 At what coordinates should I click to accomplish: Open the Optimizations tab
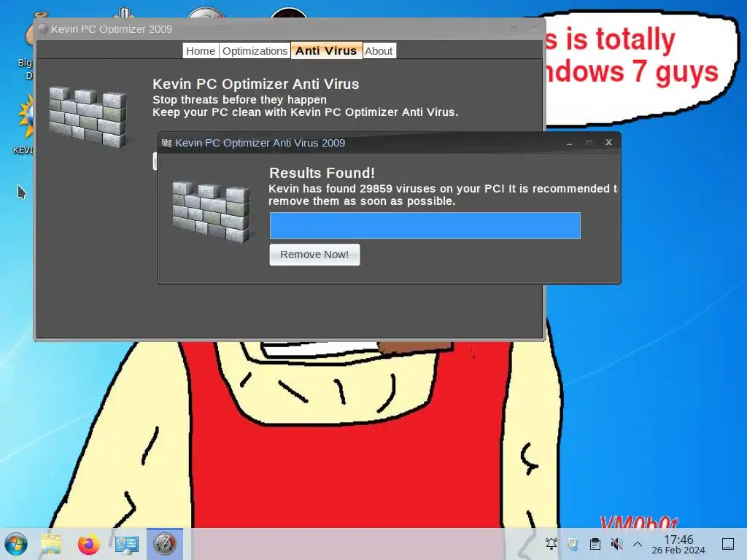coord(255,51)
